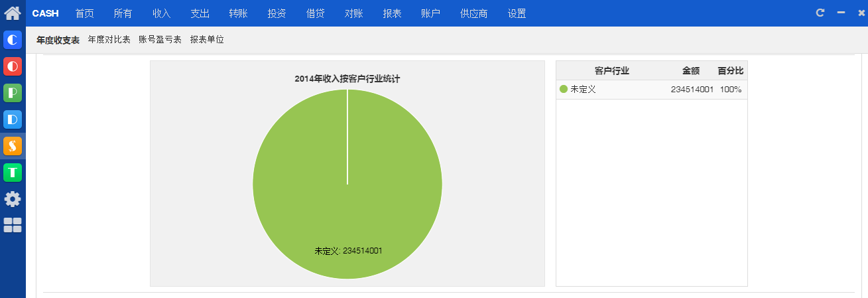Open the 账户 menu
This screenshot has width=868, height=298.
(431, 13)
